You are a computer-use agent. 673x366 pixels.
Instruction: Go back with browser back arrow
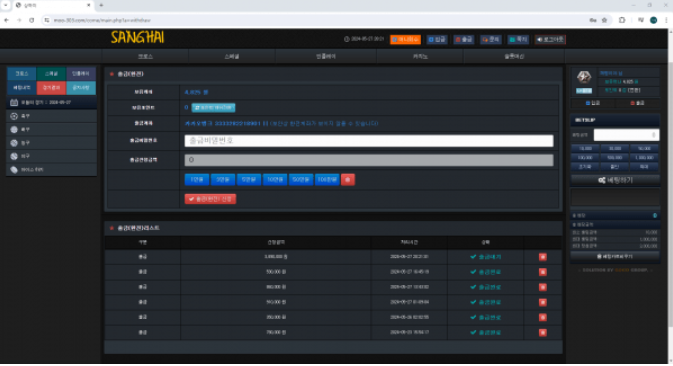(6, 20)
